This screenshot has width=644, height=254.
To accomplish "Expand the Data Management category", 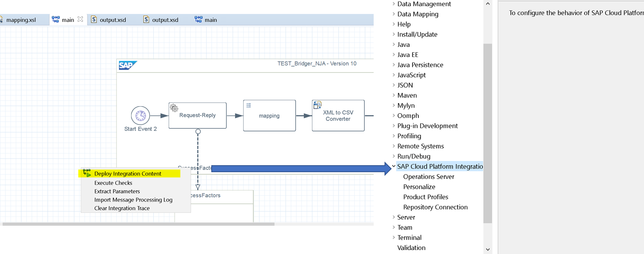I will pos(393,4).
